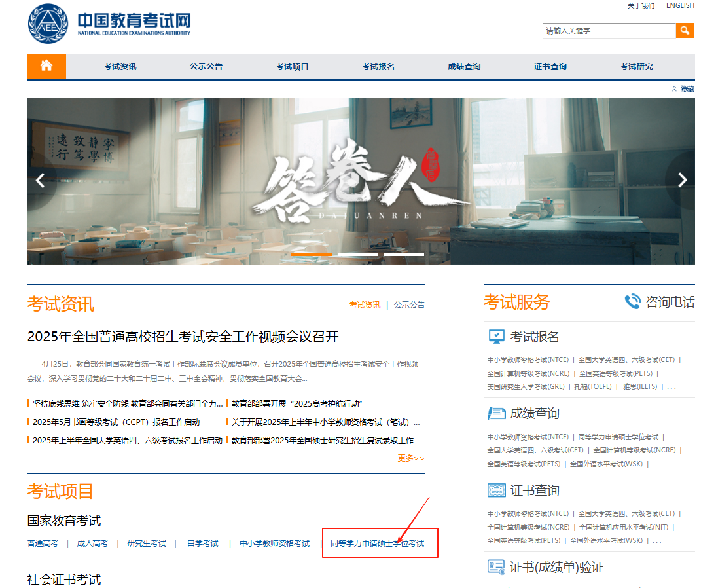The height and width of the screenshot is (588, 716).
Task: Click the 证书(成绩单)验证 ID card icon
Action: coord(496,567)
